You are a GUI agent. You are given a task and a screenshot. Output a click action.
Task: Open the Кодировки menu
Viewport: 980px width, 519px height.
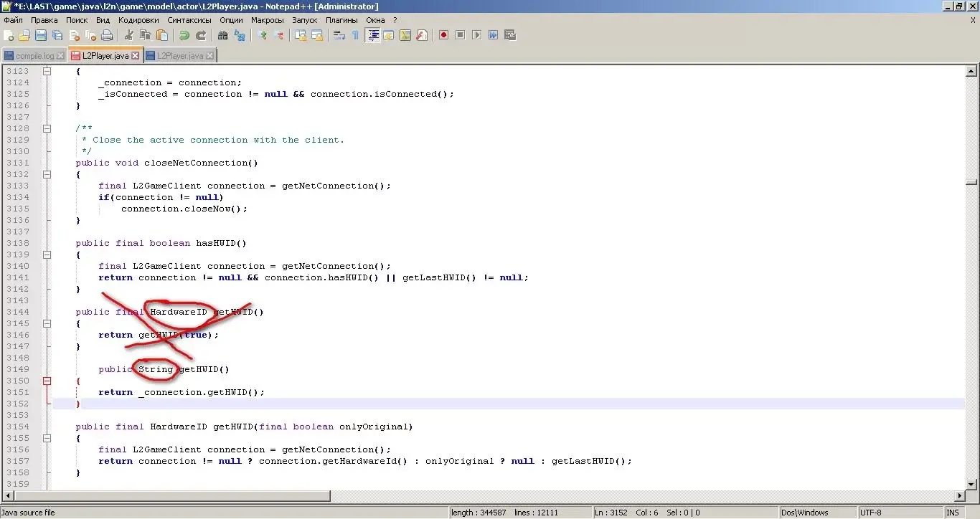point(138,20)
